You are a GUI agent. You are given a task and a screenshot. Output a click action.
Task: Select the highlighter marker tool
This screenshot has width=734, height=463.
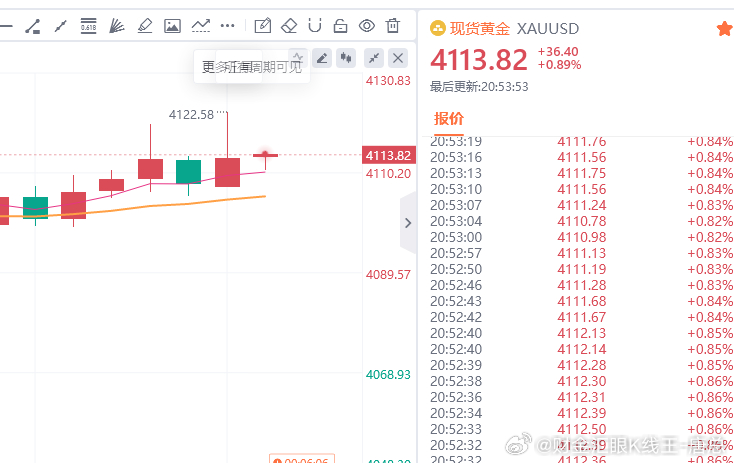(145, 26)
